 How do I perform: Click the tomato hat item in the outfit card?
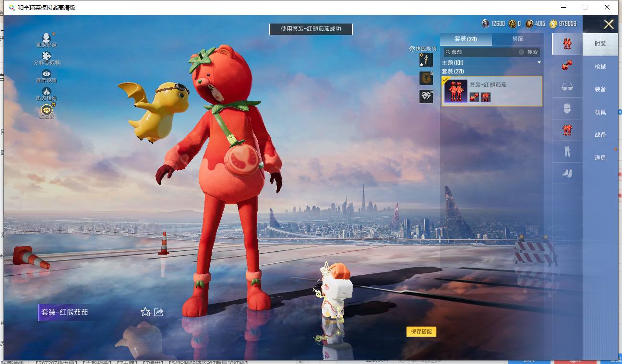[474, 97]
